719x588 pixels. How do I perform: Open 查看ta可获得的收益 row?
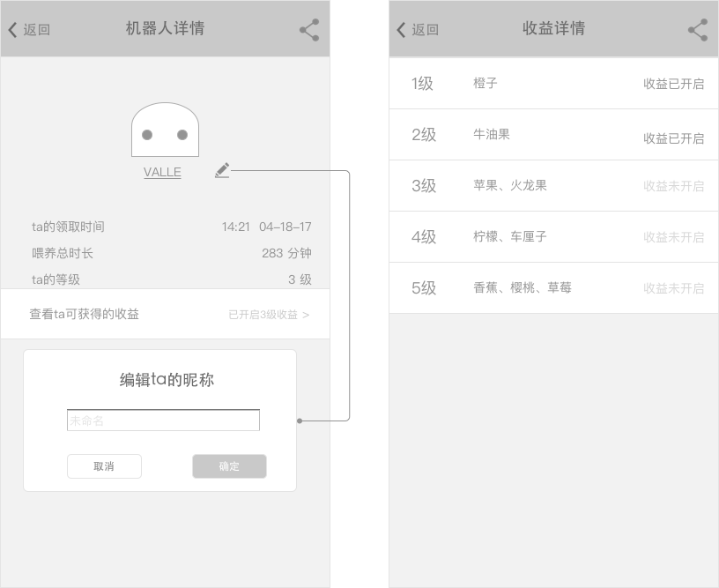pos(165,314)
